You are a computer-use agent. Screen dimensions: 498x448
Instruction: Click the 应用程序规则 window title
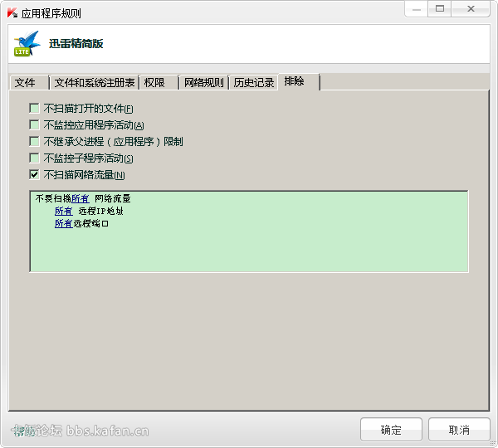pos(51,13)
